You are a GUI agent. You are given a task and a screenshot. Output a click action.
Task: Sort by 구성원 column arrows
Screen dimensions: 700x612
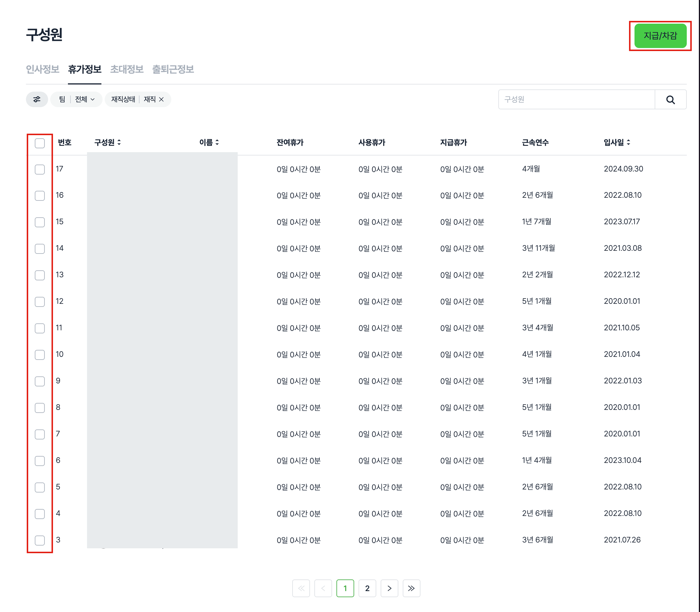[x=119, y=142]
